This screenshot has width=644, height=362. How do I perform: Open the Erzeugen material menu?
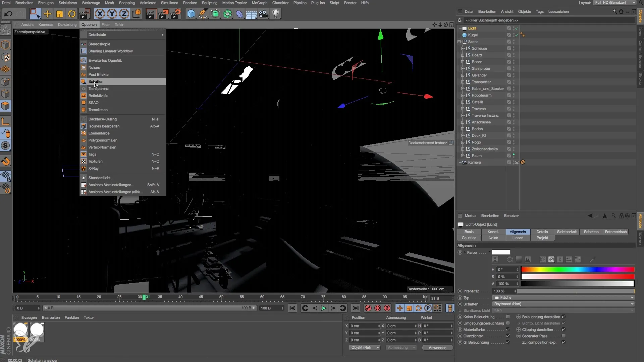coord(29,318)
